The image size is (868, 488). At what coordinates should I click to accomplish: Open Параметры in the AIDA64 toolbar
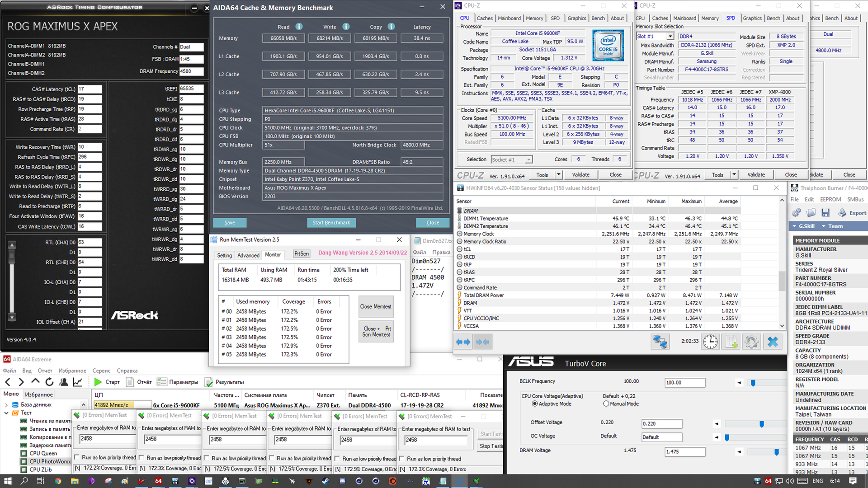click(x=178, y=382)
